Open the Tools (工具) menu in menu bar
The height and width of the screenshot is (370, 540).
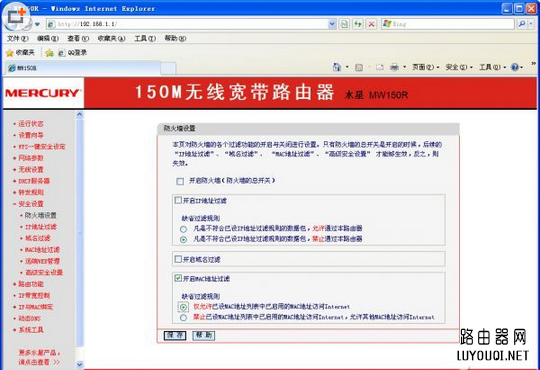pos(145,38)
